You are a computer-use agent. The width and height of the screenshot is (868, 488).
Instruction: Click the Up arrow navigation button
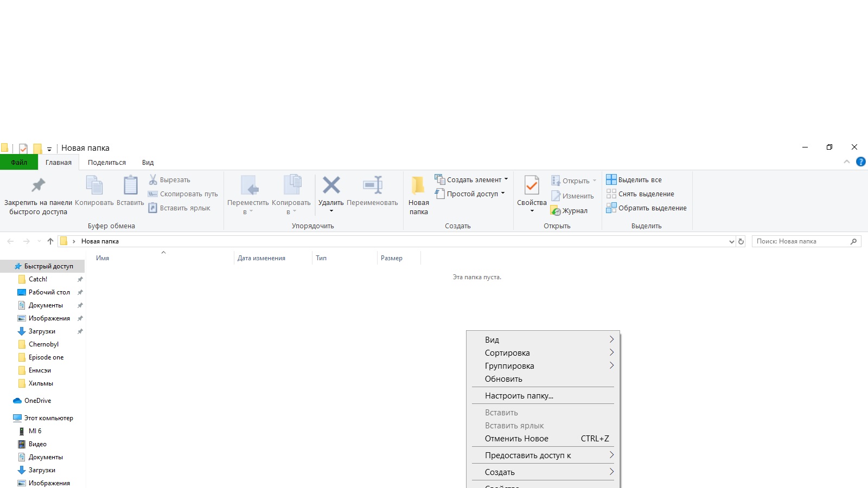50,241
